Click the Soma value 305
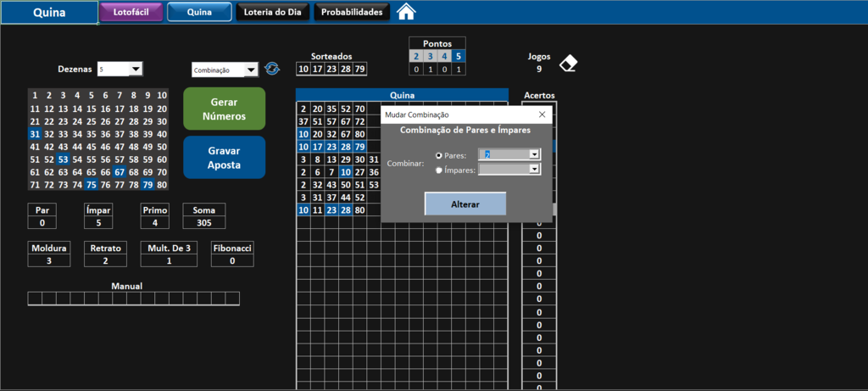The width and height of the screenshot is (868, 391). 204,222
